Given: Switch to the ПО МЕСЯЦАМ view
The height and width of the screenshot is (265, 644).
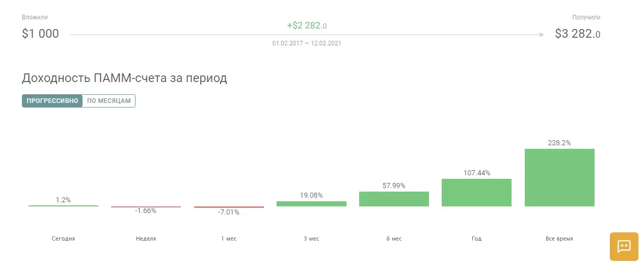Looking at the screenshot, I should pos(109,101).
